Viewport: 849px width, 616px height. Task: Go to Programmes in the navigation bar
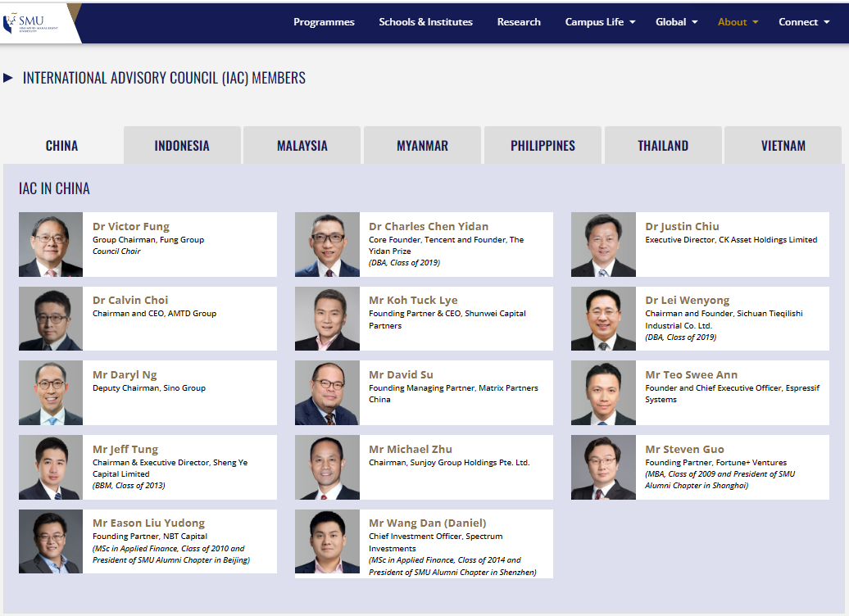[x=324, y=22]
